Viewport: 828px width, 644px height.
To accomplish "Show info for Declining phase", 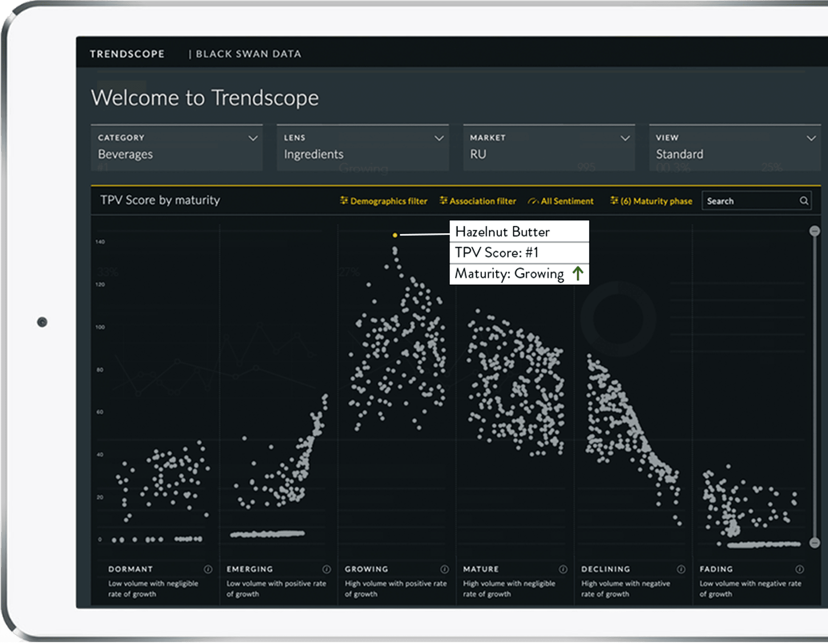I will click(x=681, y=569).
